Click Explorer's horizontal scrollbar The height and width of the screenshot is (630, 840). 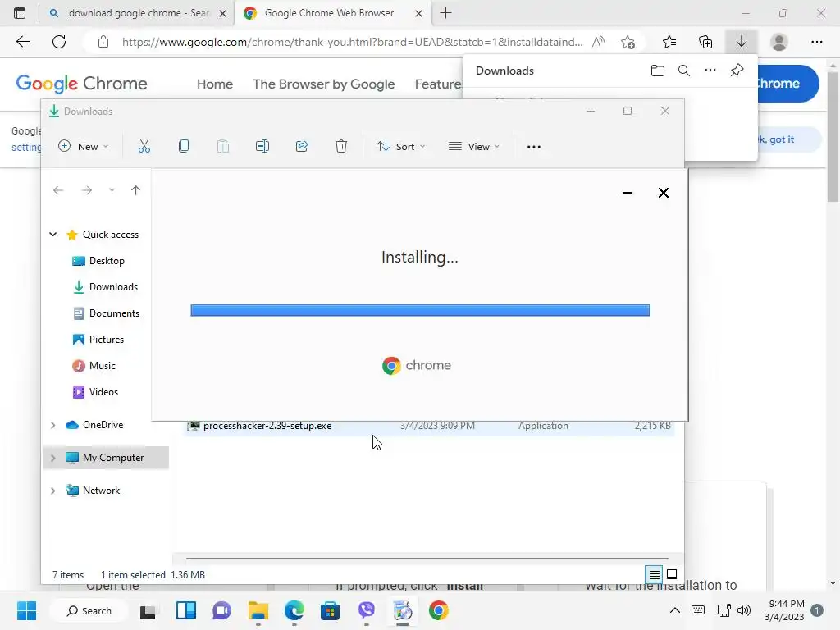click(x=427, y=558)
